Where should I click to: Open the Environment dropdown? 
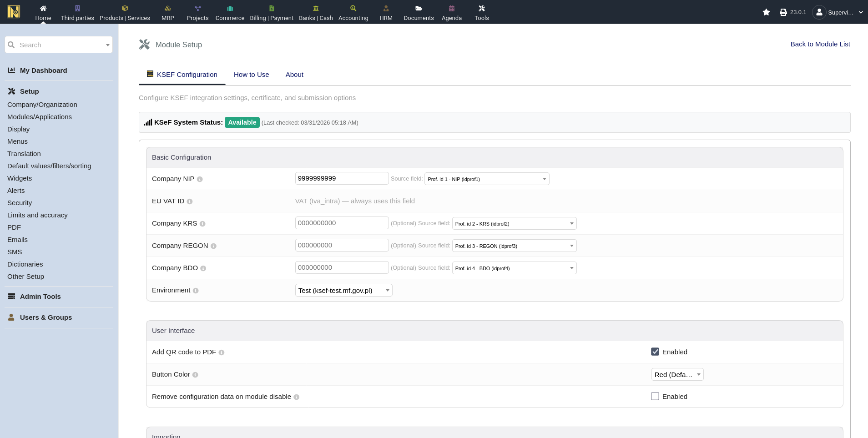click(x=343, y=291)
